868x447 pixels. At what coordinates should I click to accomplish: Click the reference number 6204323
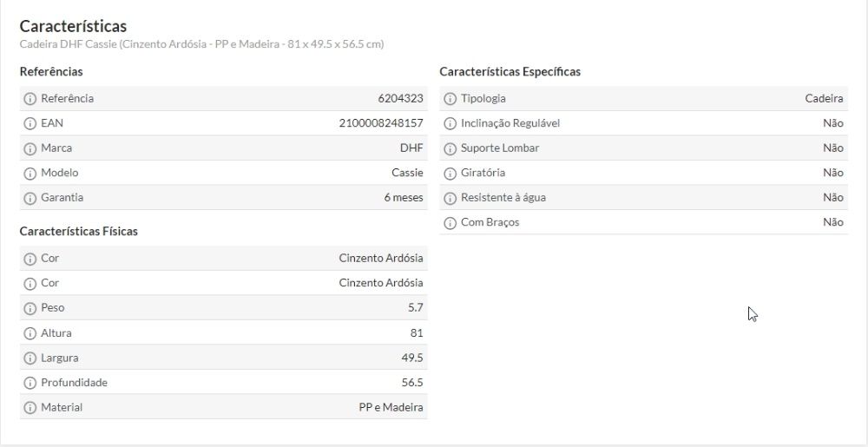click(400, 98)
